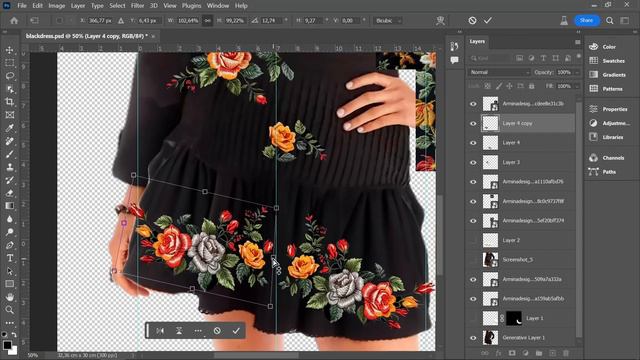Select the Zoom tool
The image size is (640, 360).
point(9,310)
